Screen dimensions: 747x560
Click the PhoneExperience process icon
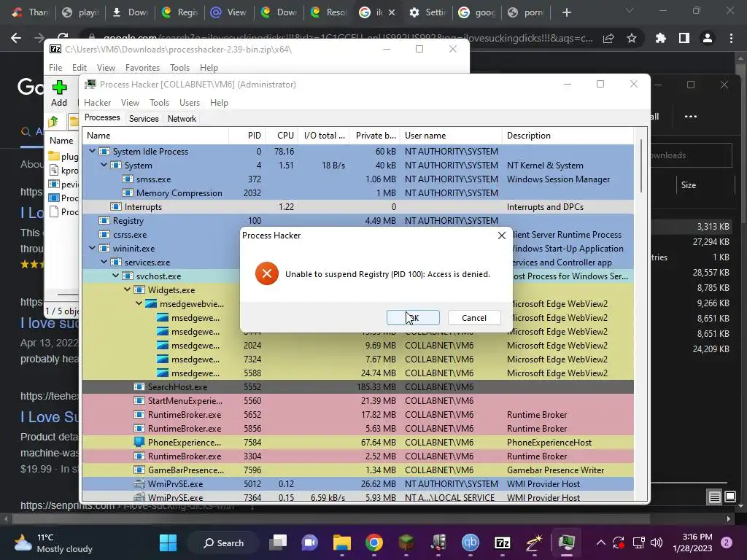coord(139,443)
